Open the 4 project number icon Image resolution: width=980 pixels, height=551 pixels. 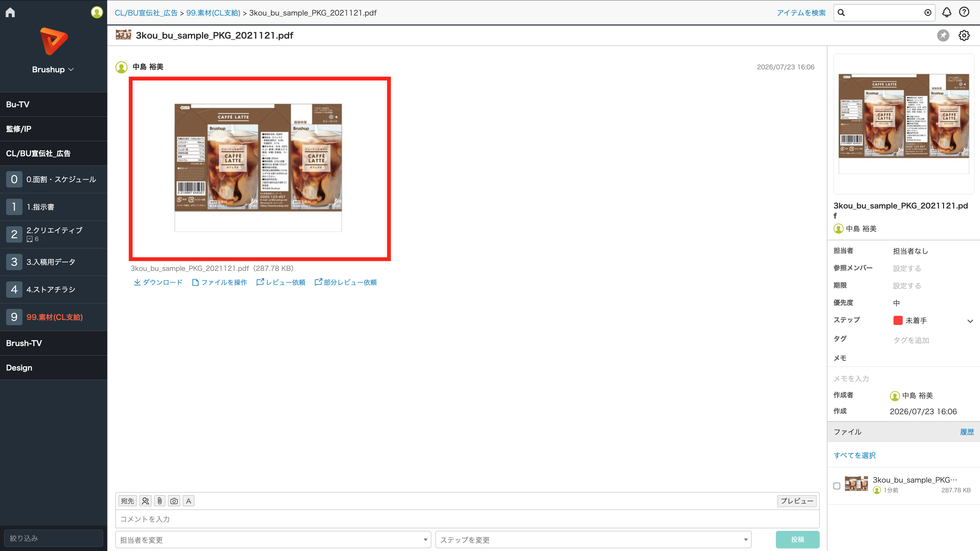pyautogui.click(x=14, y=289)
